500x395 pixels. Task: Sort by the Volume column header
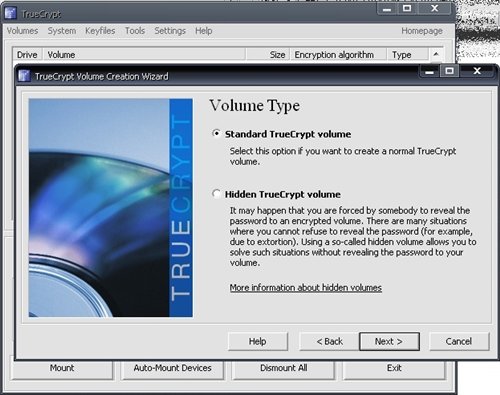click(x=144, y=54)
